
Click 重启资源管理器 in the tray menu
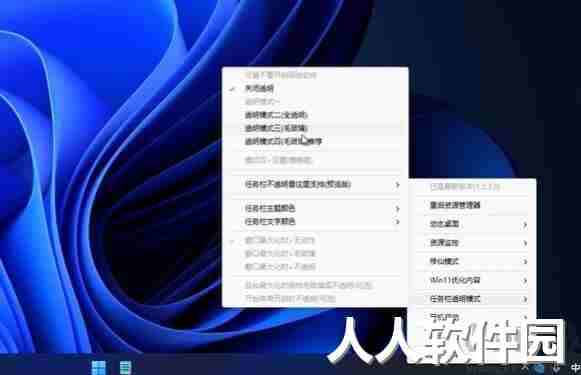472,205
